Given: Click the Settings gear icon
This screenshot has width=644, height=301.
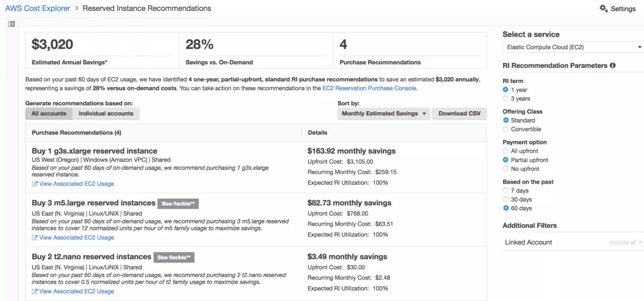Looking at the screenshot, I should click(x=603, y=8).
